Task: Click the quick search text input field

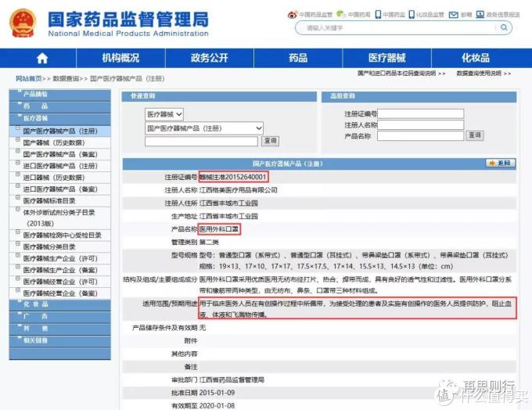Action: pyautogui.click(x=201, y=141)
